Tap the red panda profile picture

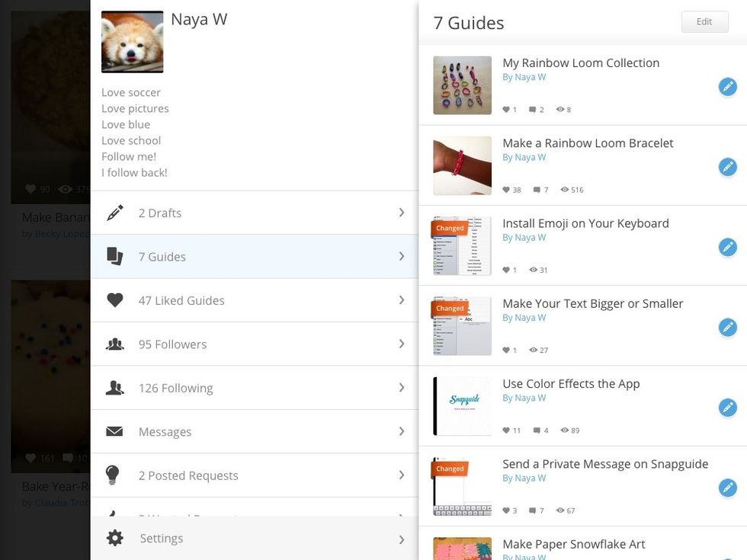[133, 42]
